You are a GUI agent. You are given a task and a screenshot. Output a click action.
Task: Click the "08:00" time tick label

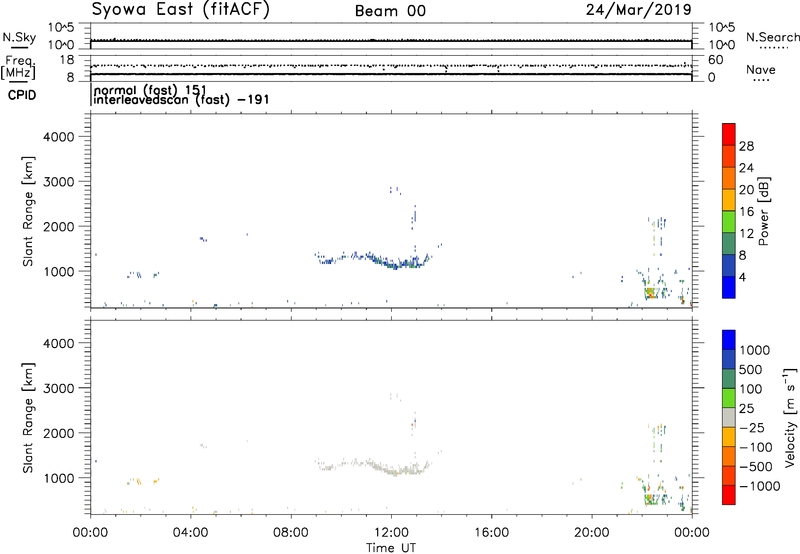point(291,533)
